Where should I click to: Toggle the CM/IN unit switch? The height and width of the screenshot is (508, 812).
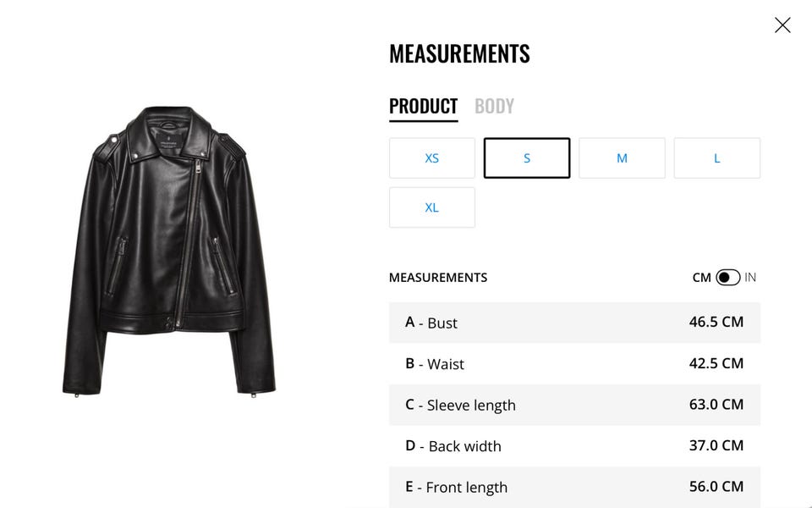point(727,278)
